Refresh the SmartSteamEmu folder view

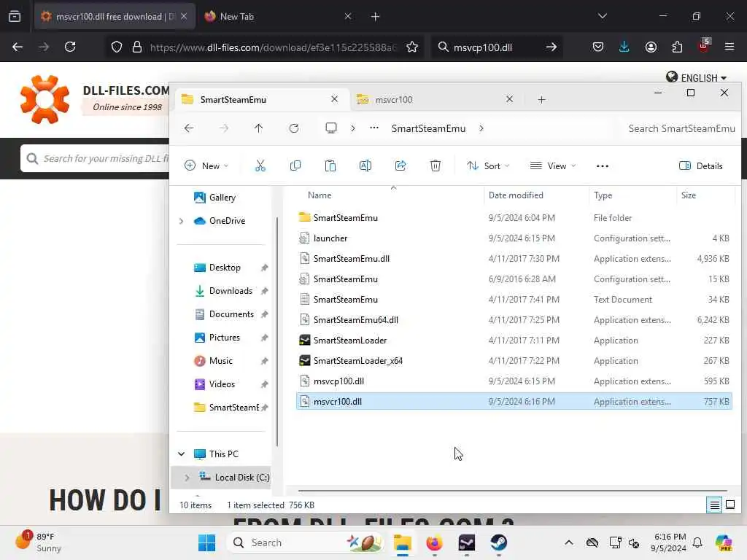tap(294, 128)
